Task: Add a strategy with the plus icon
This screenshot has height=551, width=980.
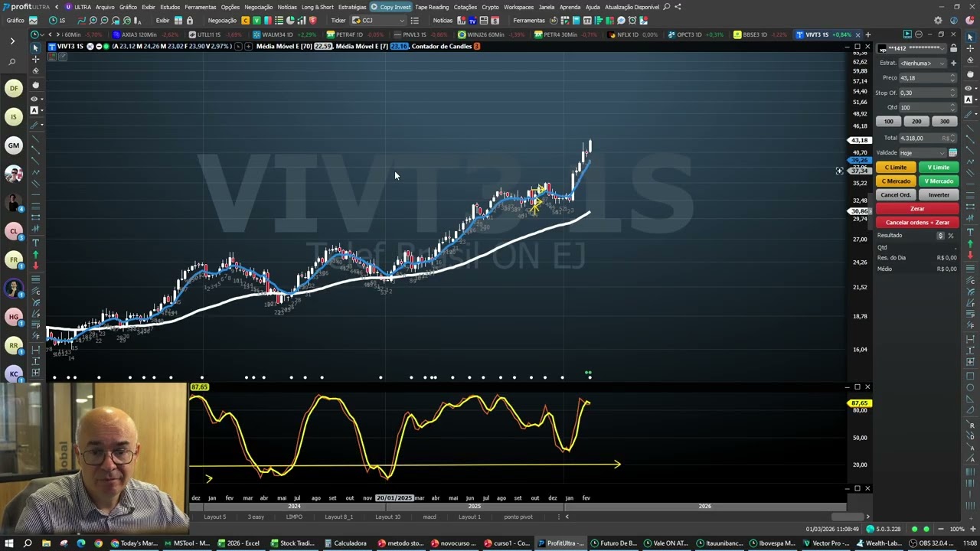Action: 953,64
